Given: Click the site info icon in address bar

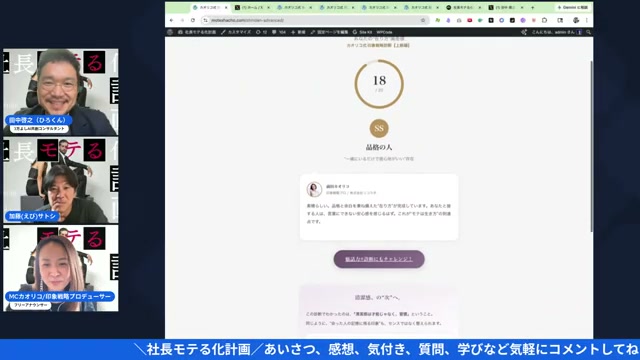Looking at the screenshot, I should (x=206, y=20).
